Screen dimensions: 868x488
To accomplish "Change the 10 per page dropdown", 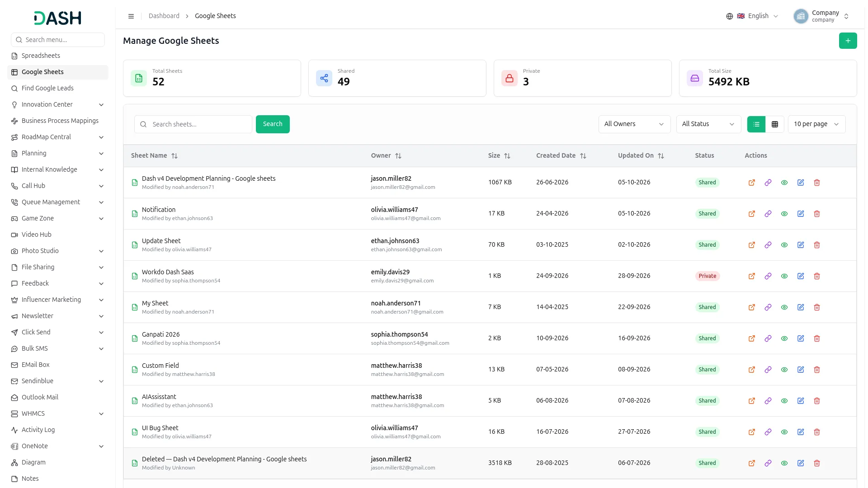I will click(x=816, y=124).
